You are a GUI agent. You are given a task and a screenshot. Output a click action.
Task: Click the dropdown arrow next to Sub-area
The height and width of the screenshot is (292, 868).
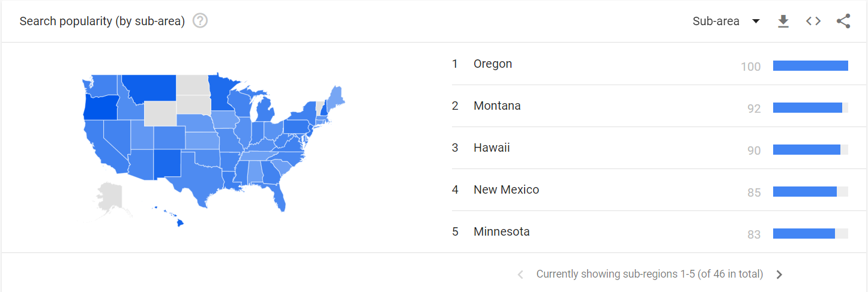pos(756,22)
